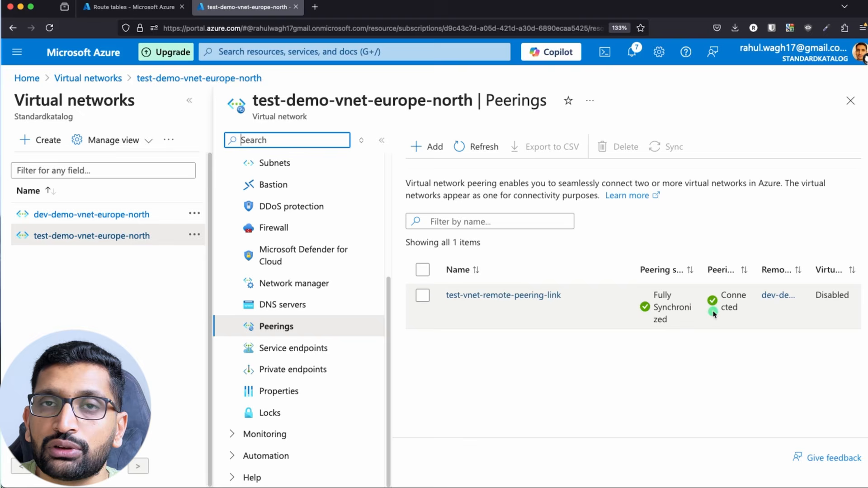Open portal settings gear
Viewport: 868px width, 488px height.
[x=659, y=52]
